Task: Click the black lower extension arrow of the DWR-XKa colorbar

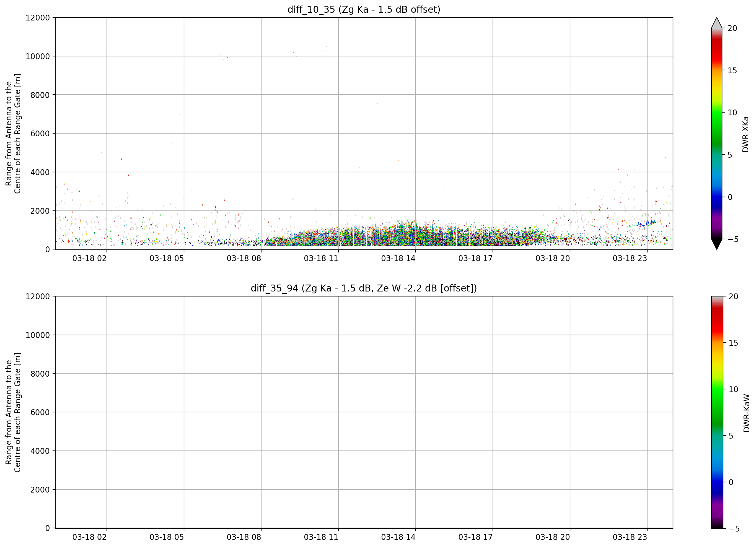Action: tap(717, 244)
